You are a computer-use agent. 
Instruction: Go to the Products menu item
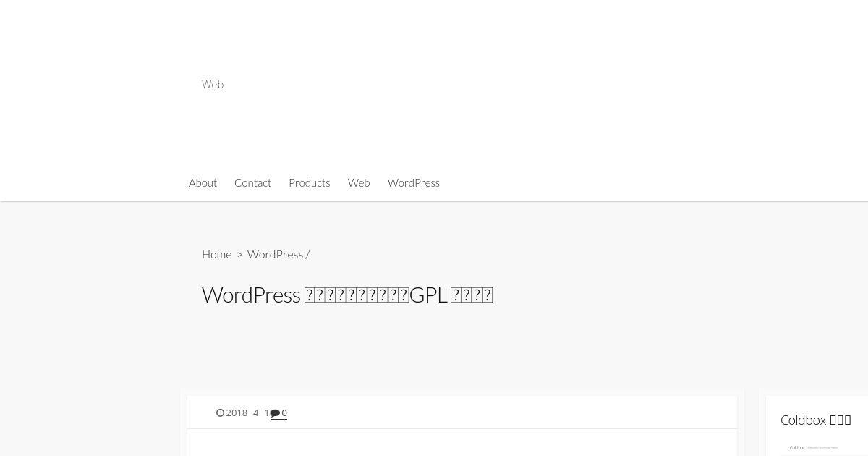pos(309,182)
